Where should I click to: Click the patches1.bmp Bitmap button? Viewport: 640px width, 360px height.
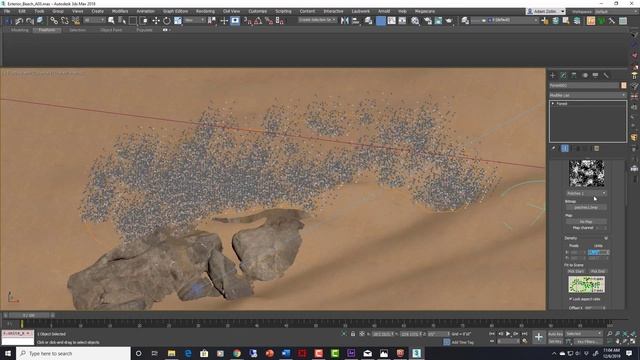coord(586,208)
